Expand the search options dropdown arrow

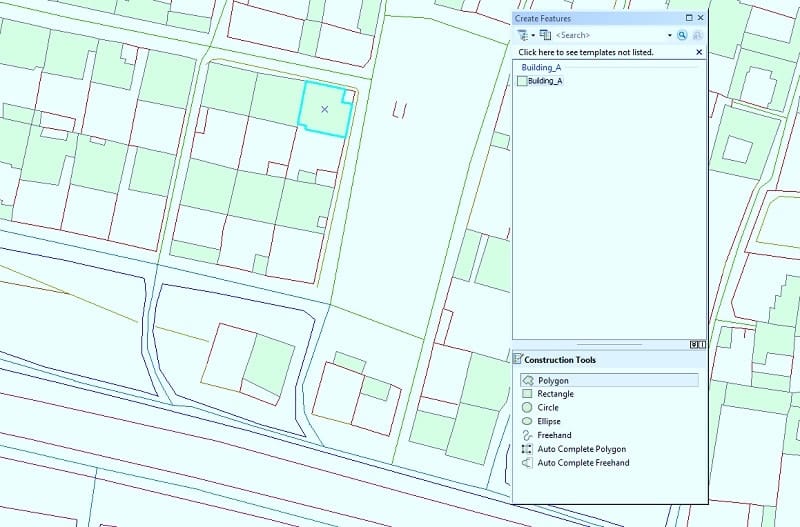(x=670, y=35)
